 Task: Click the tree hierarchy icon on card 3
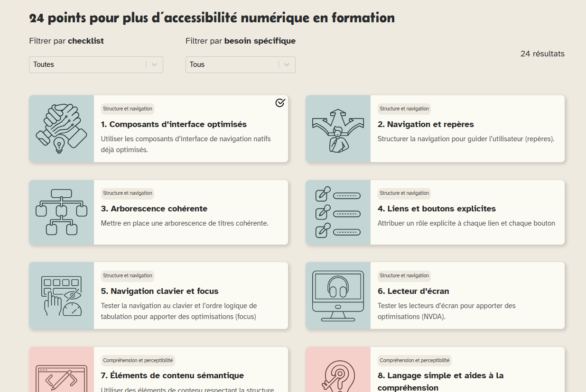(x=61, y=212)
